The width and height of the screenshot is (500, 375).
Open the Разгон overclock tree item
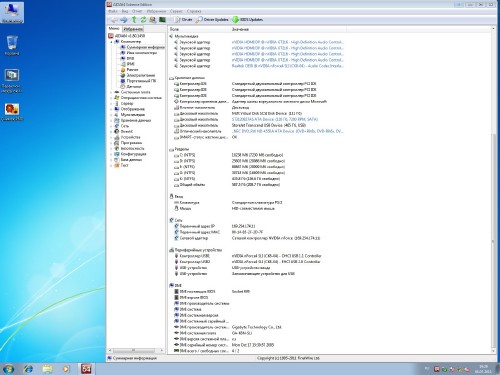click(129, 70)
